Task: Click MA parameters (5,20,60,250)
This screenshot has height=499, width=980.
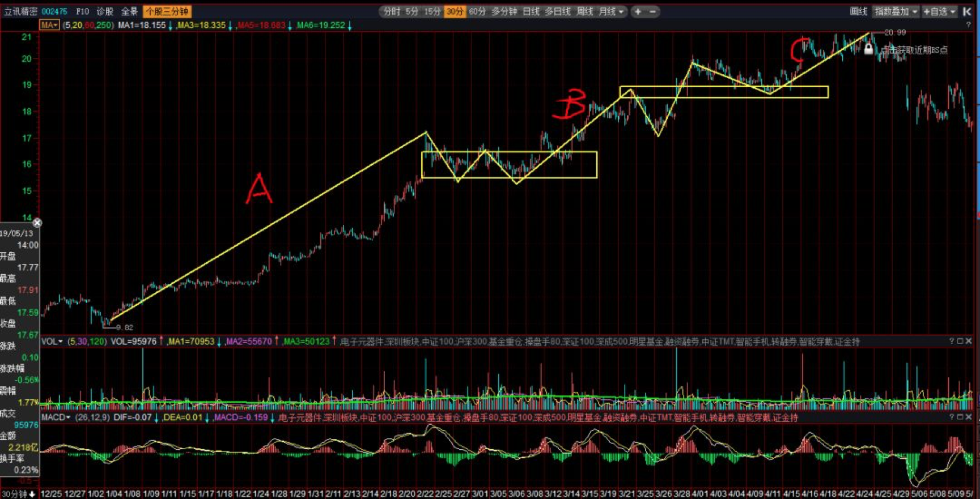Action: tap(88, 25)
